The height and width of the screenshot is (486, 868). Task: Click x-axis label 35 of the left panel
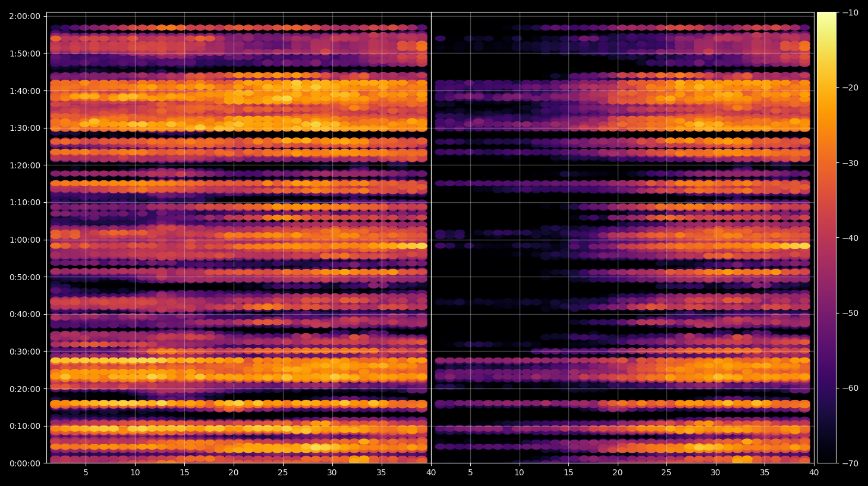(381, 473)
